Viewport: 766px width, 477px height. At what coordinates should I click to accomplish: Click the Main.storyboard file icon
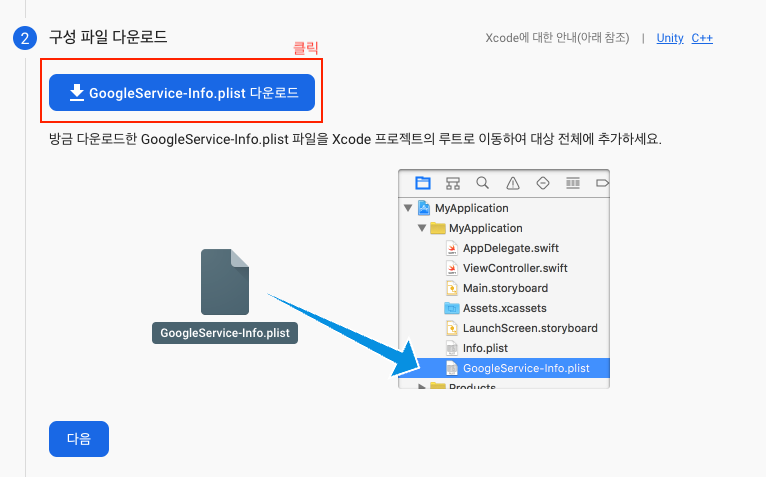(452, 288)
